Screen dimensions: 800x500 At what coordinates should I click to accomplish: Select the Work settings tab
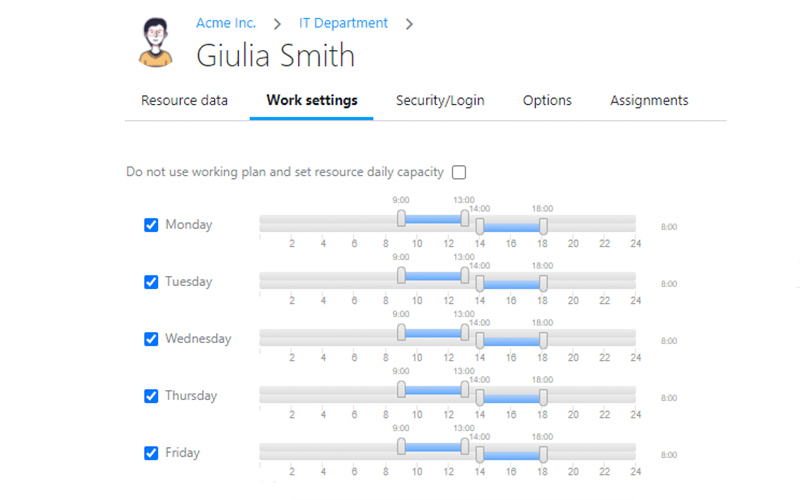(x=312, y=100)
